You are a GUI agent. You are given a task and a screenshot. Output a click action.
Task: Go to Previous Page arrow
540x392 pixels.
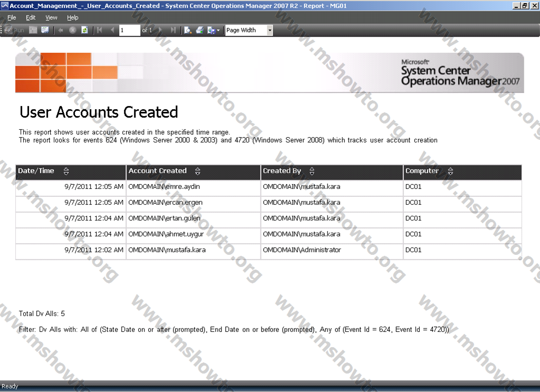[x=112, y=30]
